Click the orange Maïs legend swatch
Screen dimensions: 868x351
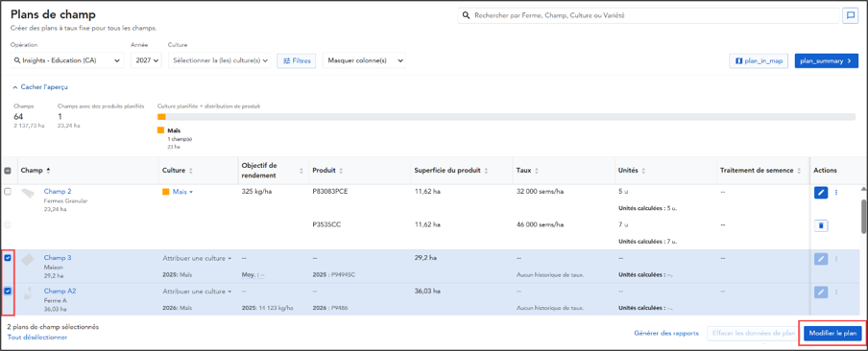(x=161, y=130)
